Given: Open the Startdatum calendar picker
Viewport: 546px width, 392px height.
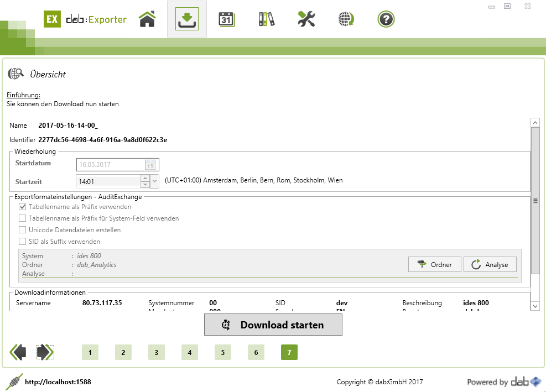Looking at the screenshot, I should (x=150, y=165).
